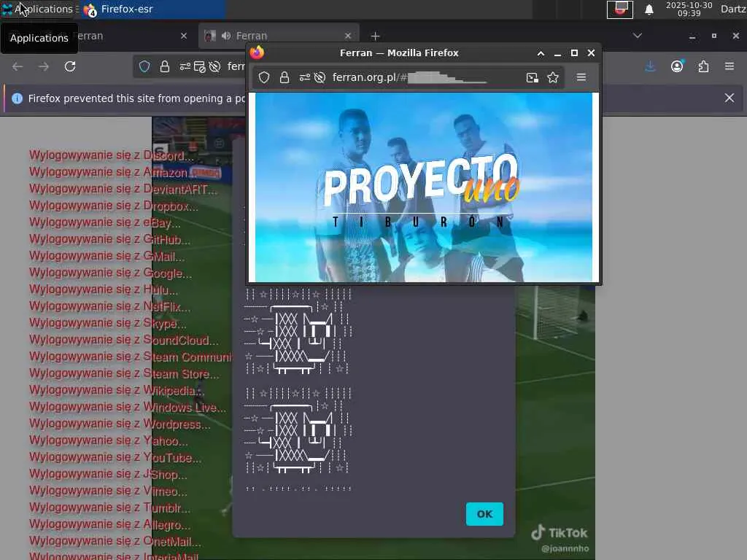
Task: Open the permissions icon in main window address bar
Action: click(185, 66)
